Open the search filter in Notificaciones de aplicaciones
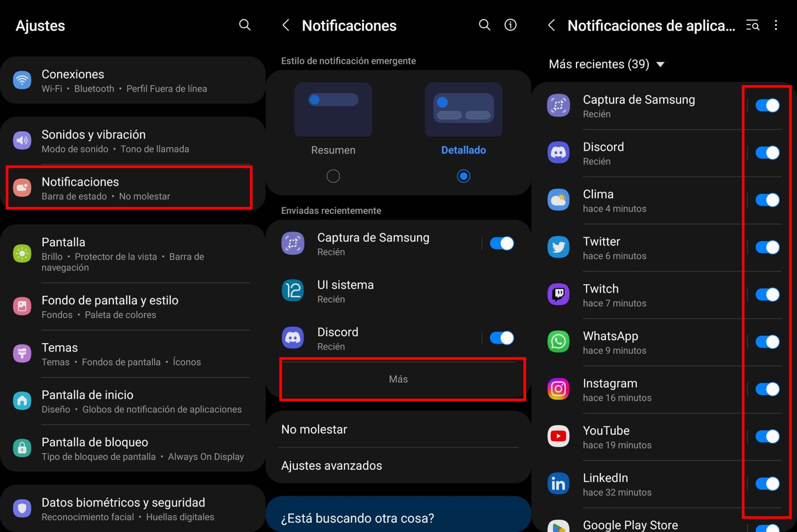This screenshot has height=532, width=797. click(x=752, y=25)
